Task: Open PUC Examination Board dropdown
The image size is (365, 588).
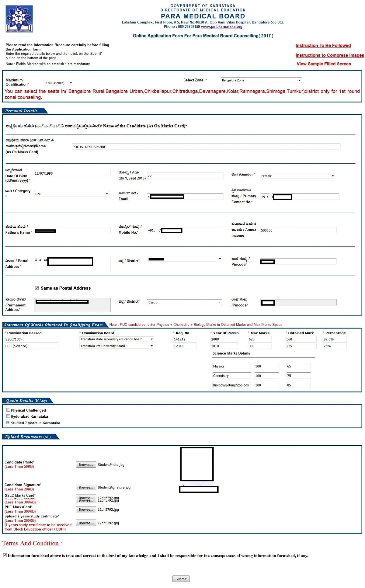Action: coord(116,346)
